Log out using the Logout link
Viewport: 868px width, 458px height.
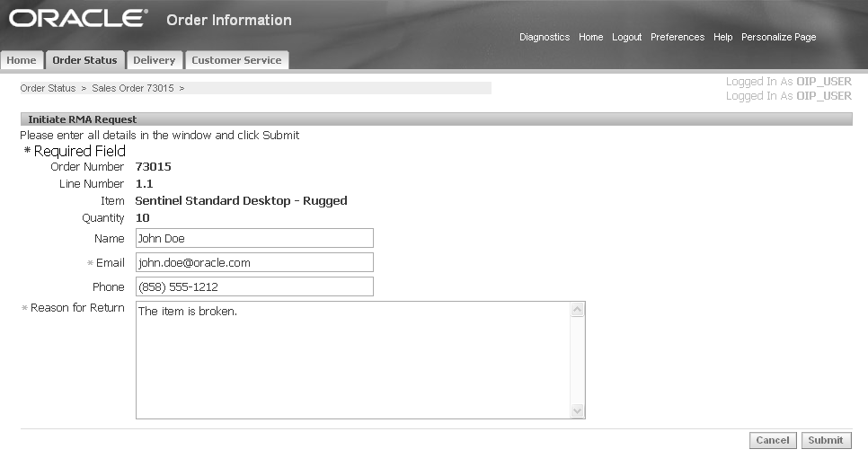click(626, 37)
